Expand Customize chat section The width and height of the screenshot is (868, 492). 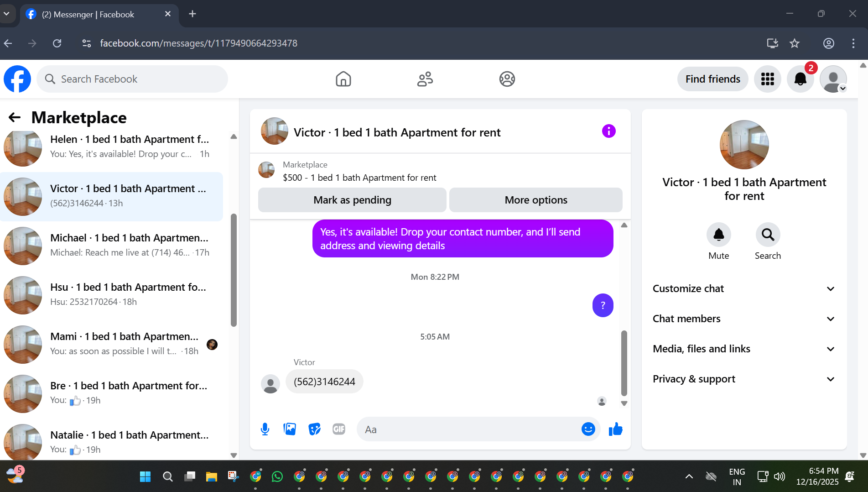tap(744, 288)
